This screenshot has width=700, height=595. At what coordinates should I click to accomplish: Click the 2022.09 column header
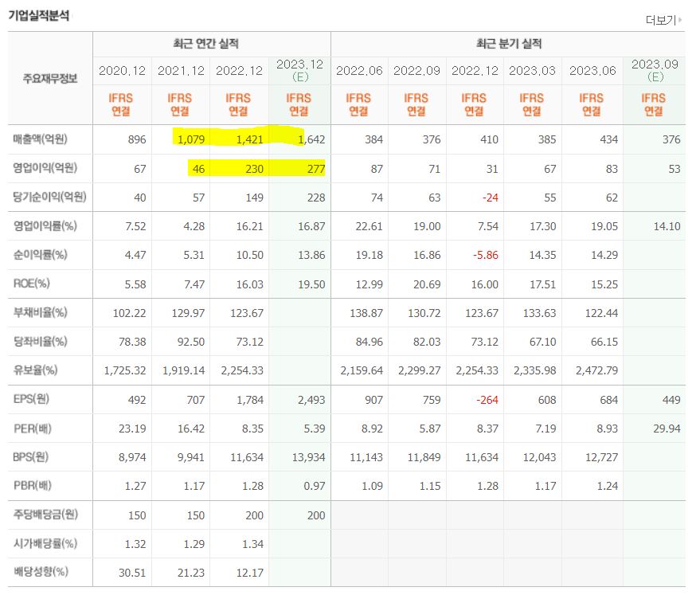coord(416,71)
